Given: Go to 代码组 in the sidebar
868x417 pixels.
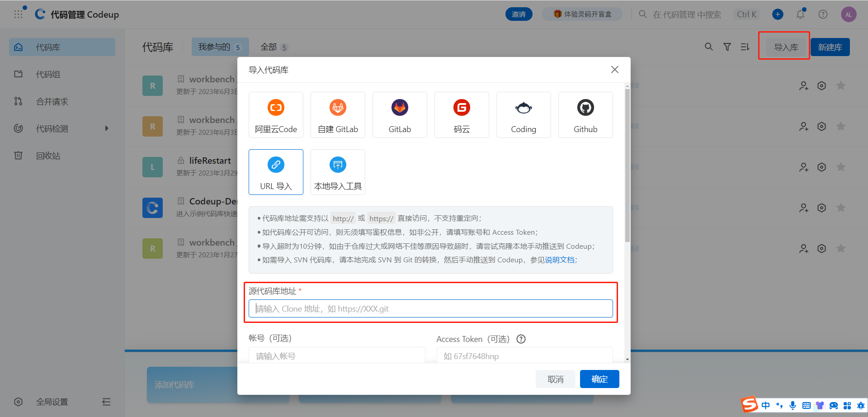Looking at the screenshot, I should point(62,74).
